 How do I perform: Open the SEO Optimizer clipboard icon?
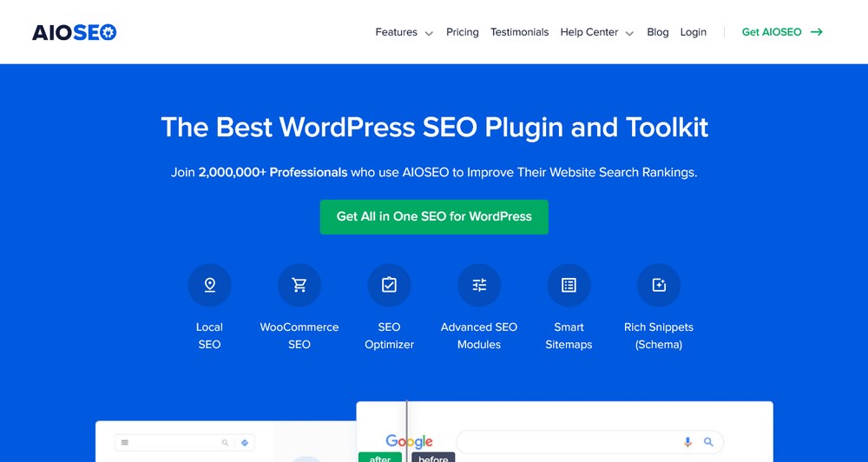click(389, 286)
